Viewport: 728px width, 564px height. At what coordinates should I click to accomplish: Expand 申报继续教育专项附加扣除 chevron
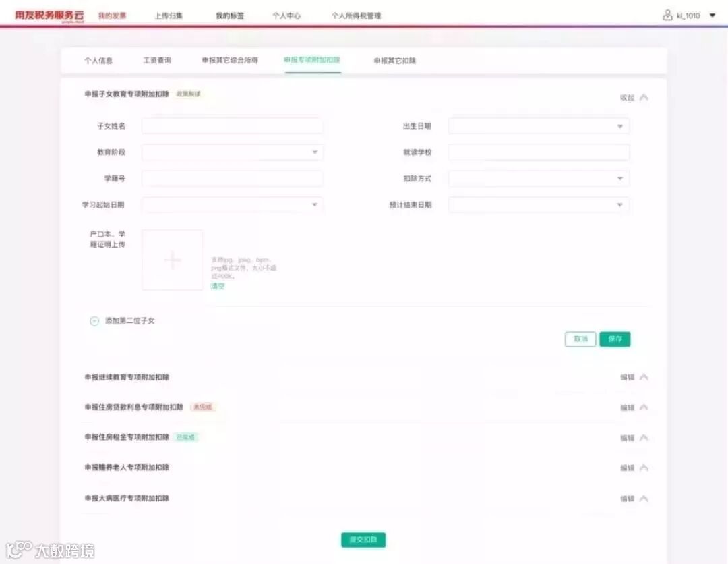[x=644, y=377]
